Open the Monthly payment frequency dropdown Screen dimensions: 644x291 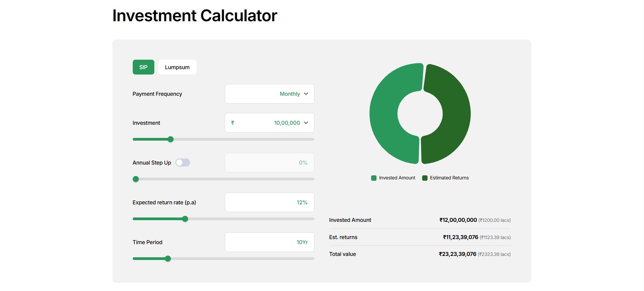click(269, 94)
